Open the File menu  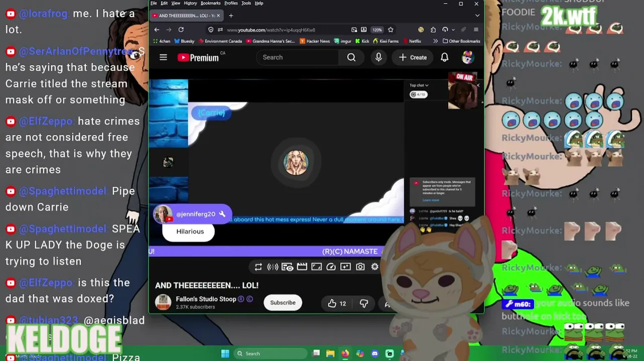coord(154,3)
